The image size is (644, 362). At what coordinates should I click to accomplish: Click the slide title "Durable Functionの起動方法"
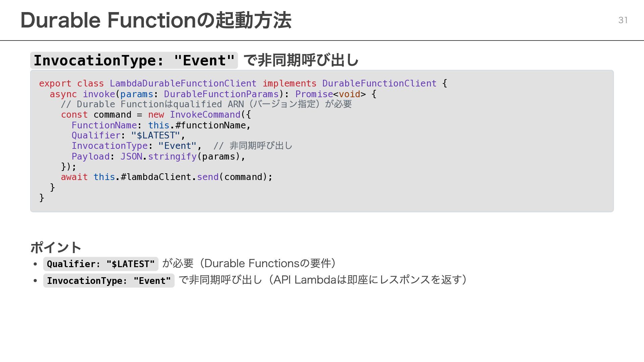[x=156, y=20]
